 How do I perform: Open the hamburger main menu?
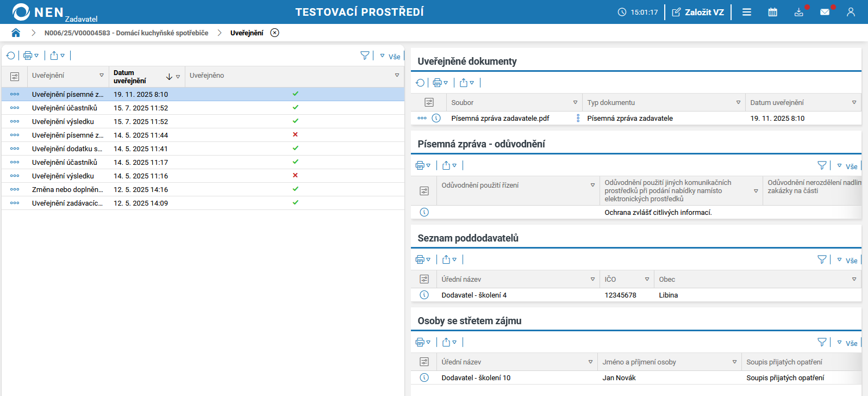point(747,12)
